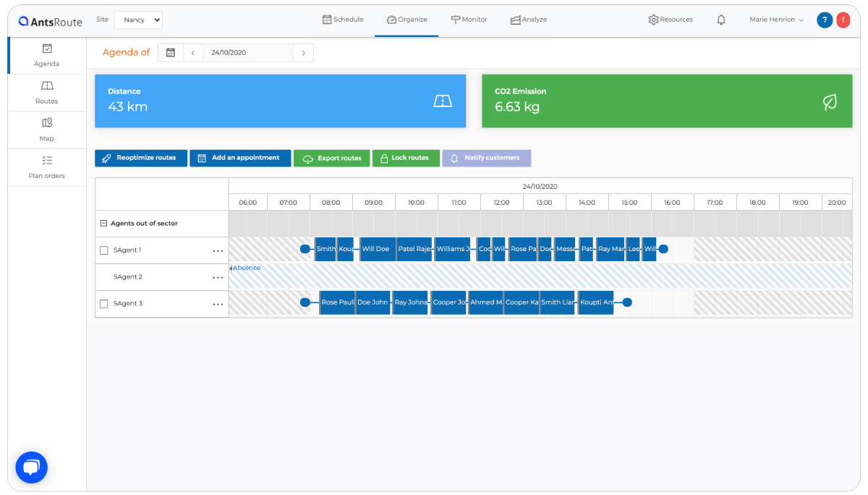Open the options menu next to SAgent 2
Image resolution: width=868 pixels, height=495 pixels.
218,276
